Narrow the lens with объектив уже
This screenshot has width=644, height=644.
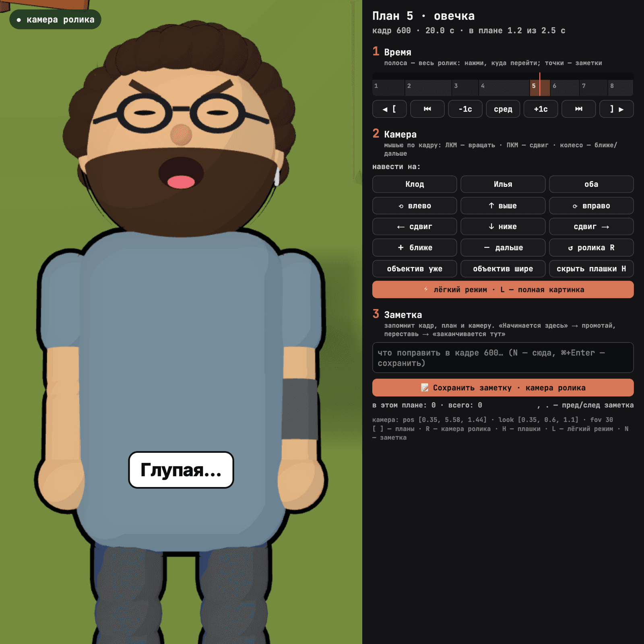[415, 269]
